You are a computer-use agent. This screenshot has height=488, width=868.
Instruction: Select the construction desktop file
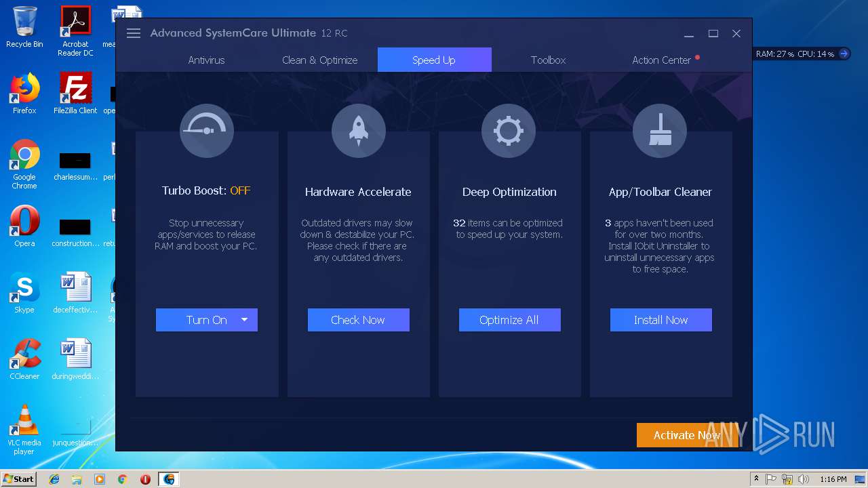75,232
